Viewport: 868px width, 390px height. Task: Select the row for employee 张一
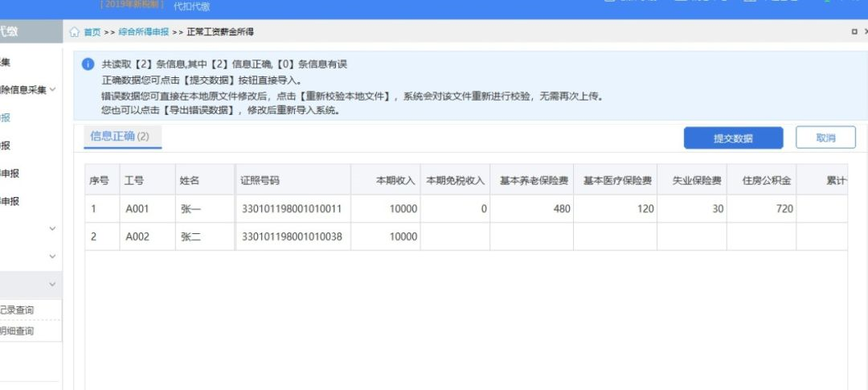tap(190, 209)
